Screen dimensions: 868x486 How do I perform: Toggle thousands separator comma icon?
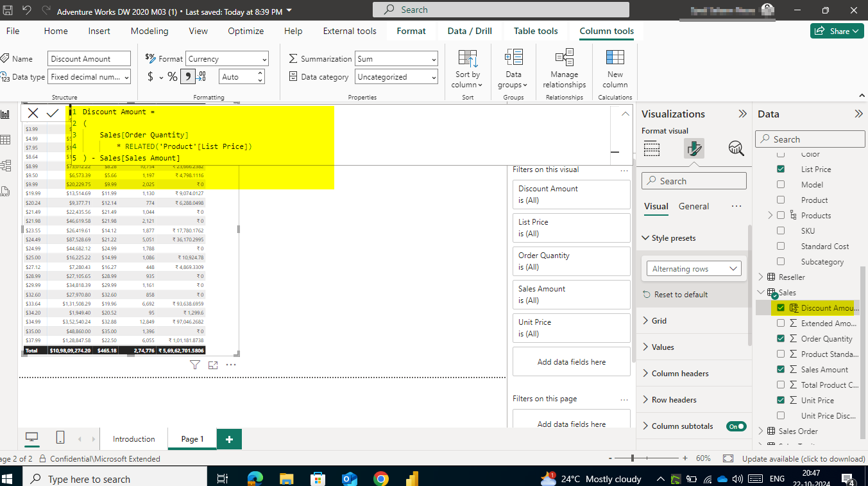(x=187, y=77)
